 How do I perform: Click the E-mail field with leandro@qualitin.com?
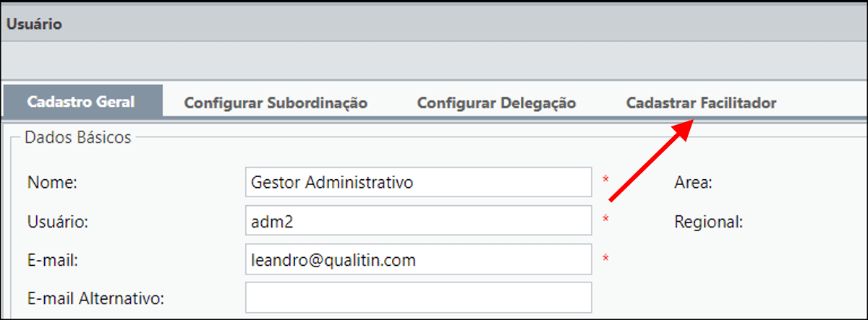point(419,259)
